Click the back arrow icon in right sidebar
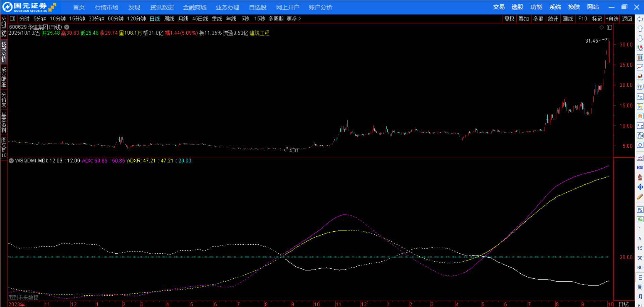 tap(640, 19)
